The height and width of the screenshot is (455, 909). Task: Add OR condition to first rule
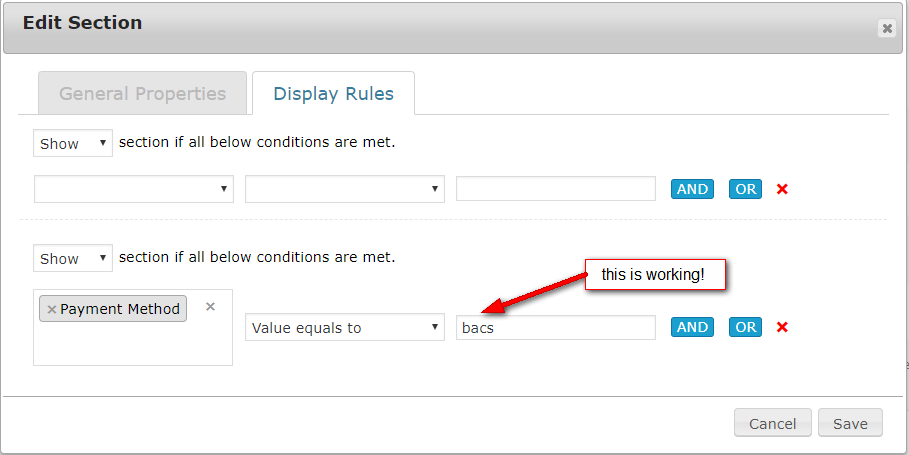point(745,189)
